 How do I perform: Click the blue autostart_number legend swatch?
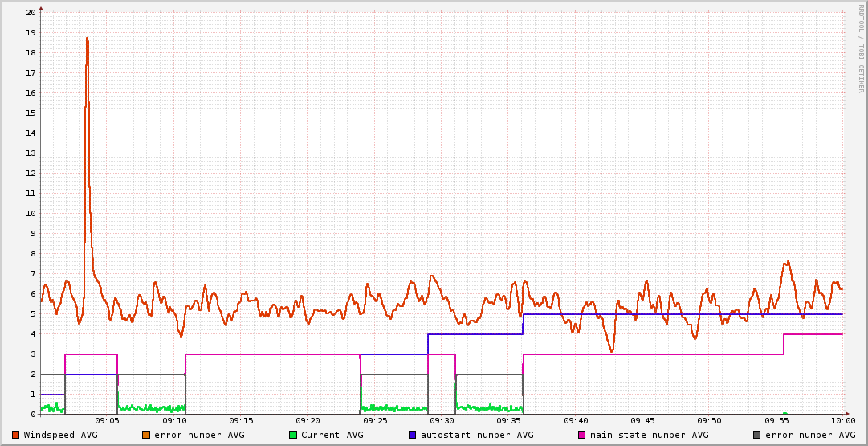(412, 435)
